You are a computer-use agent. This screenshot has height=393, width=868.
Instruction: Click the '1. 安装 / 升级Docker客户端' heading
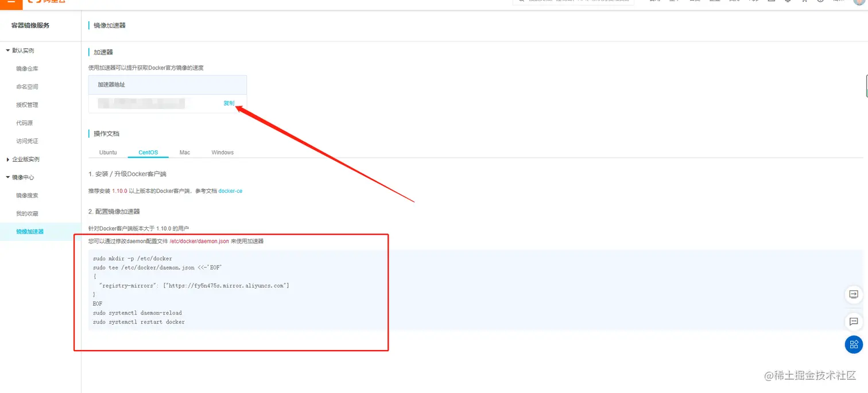click(x=127, y=174)
